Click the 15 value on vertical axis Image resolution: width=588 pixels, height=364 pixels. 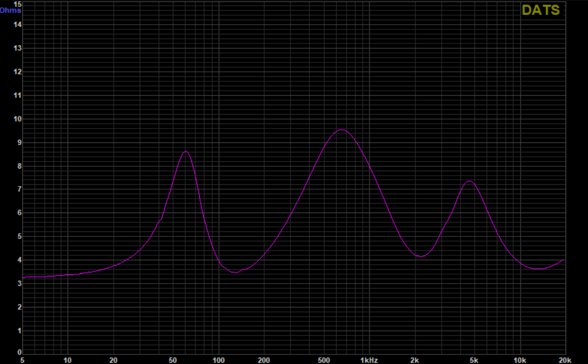[18, 4]
